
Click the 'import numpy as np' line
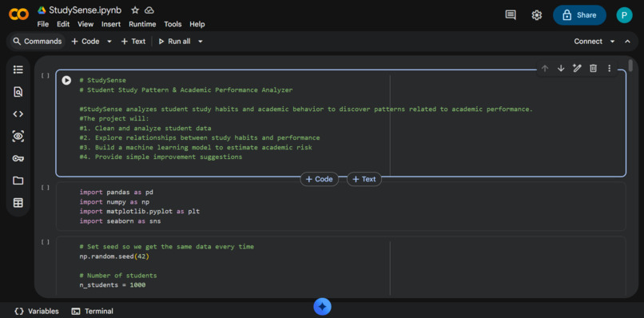tap(114, 201)
